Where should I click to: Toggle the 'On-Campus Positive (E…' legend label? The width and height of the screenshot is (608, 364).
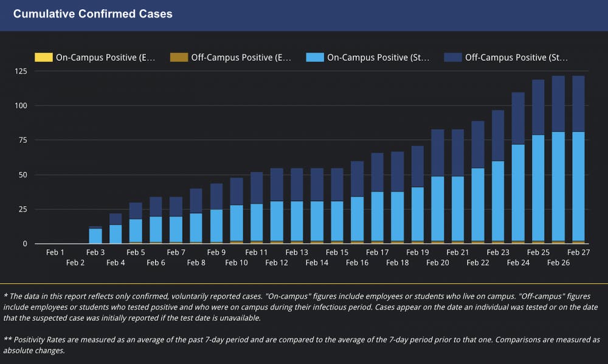coord(106,58)
